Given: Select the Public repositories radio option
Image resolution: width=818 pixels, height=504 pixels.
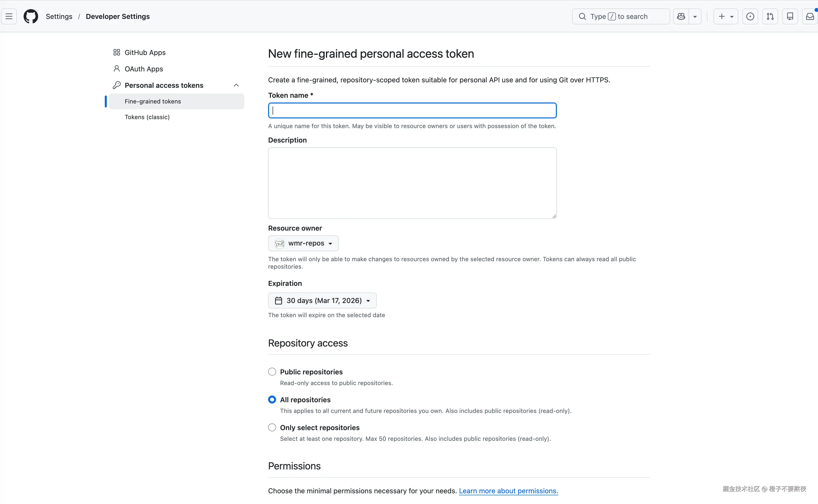Looking at the screenshot, I should coord(272,372).
